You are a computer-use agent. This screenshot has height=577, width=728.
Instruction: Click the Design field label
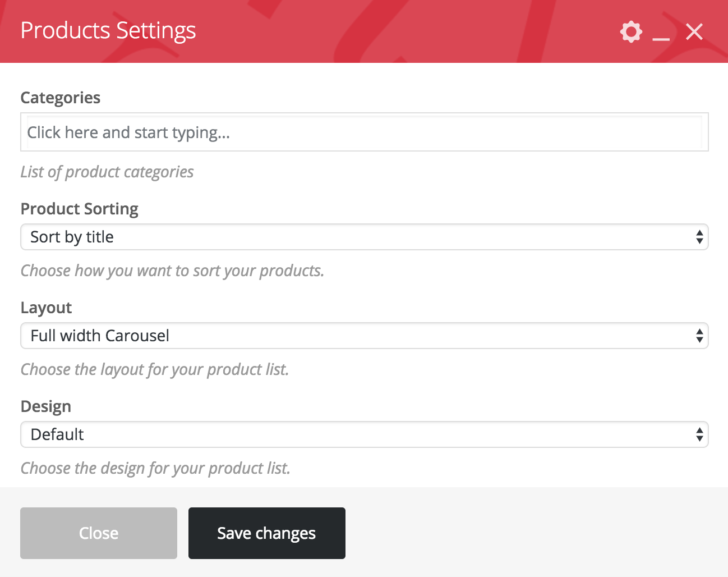click(45, 406)
